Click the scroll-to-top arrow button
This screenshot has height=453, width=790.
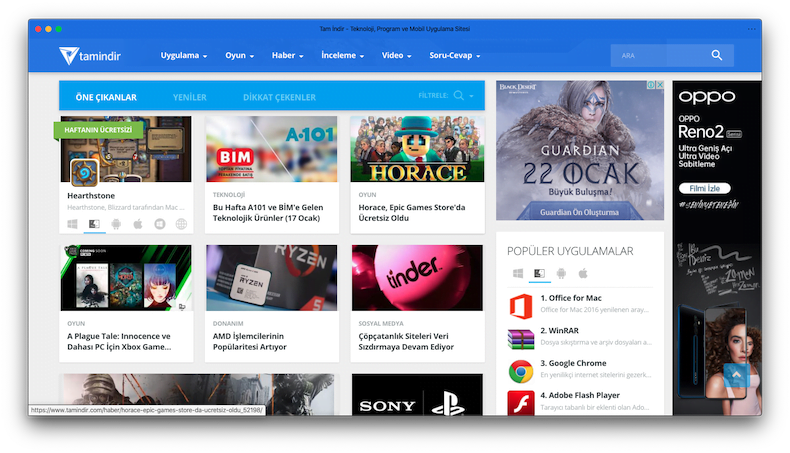pos(736,375)
